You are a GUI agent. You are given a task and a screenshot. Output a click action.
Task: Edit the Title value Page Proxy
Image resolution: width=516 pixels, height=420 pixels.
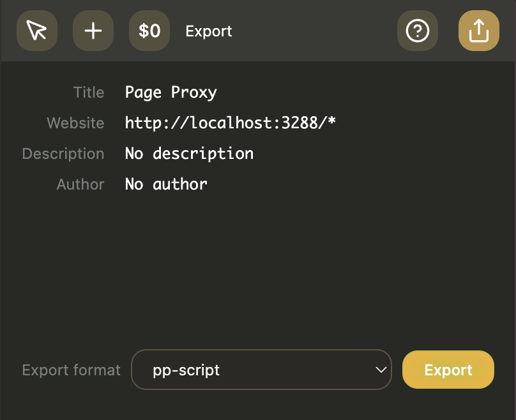point(171,93)
